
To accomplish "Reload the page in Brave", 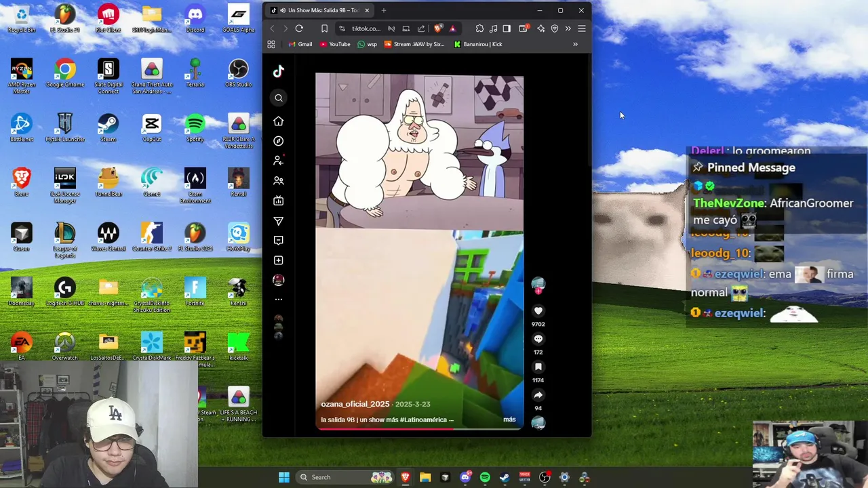I will (299, 28).
